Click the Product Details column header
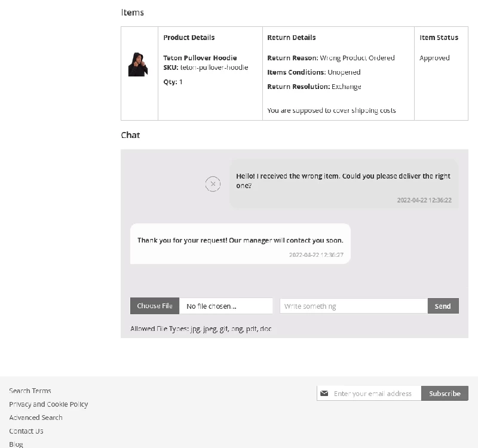Viewport: 478px width, 448px height. click(x=189, y=38)
